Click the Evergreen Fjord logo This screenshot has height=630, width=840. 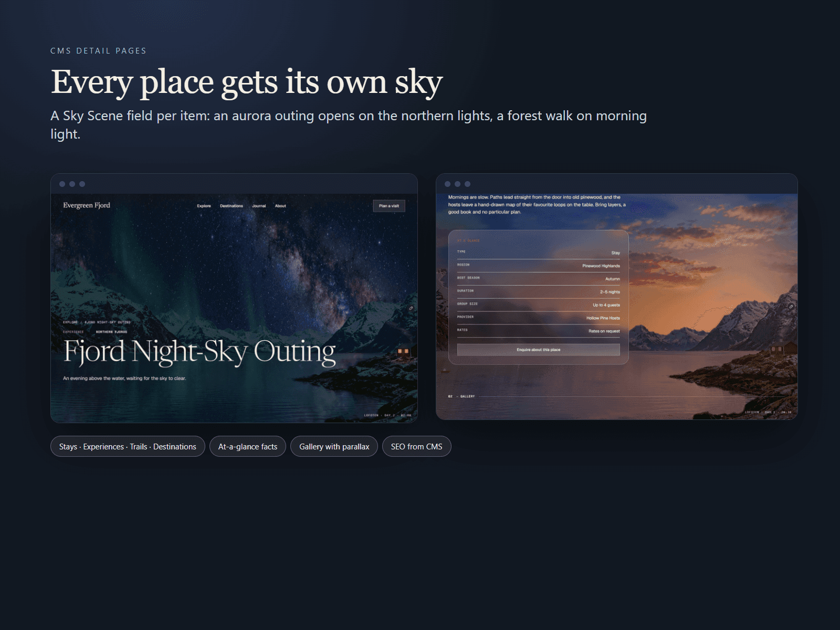pos(87,205)
